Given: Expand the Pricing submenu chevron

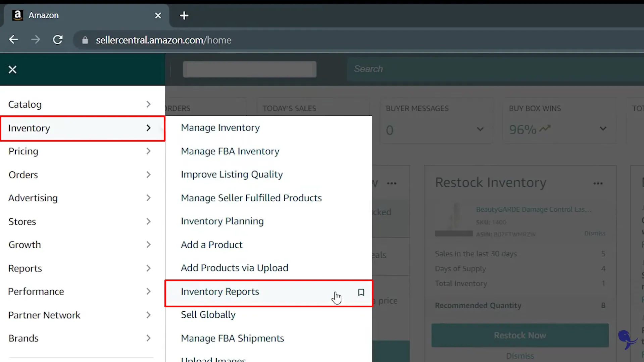Looking at the screenshot, I should click(148, 151).
